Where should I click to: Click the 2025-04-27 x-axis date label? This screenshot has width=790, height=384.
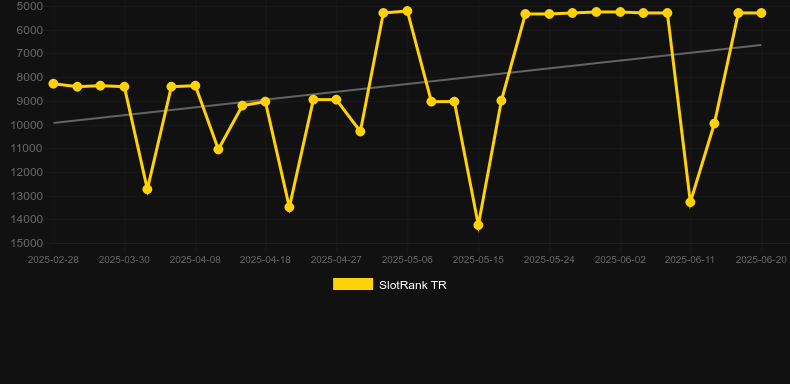(336, 260)
